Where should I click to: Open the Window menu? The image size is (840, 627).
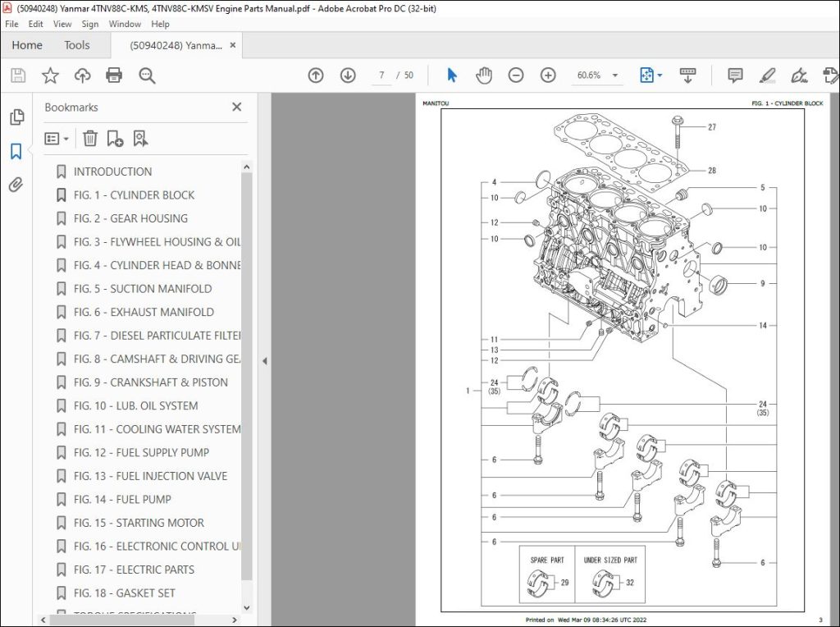pyautogui.click(x=125, y=24)
